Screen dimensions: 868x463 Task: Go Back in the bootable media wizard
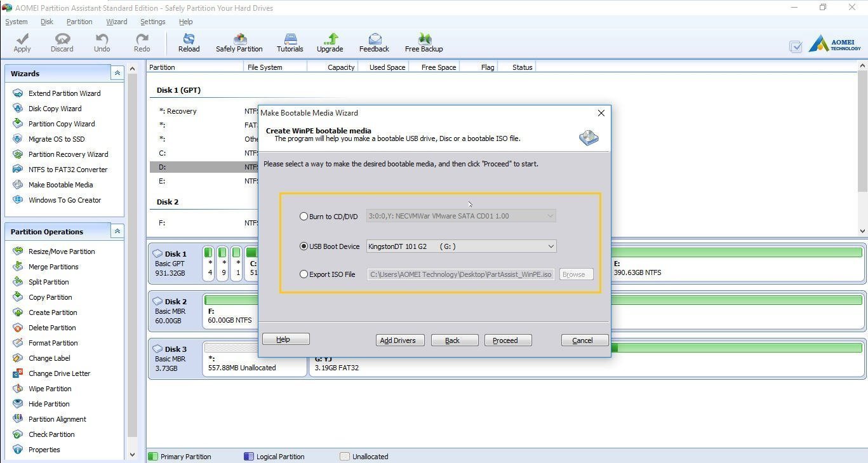455,340
